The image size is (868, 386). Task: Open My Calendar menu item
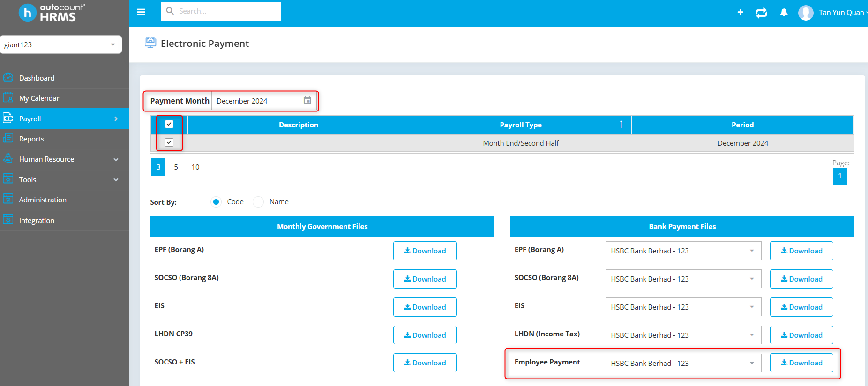coord(65,98)
